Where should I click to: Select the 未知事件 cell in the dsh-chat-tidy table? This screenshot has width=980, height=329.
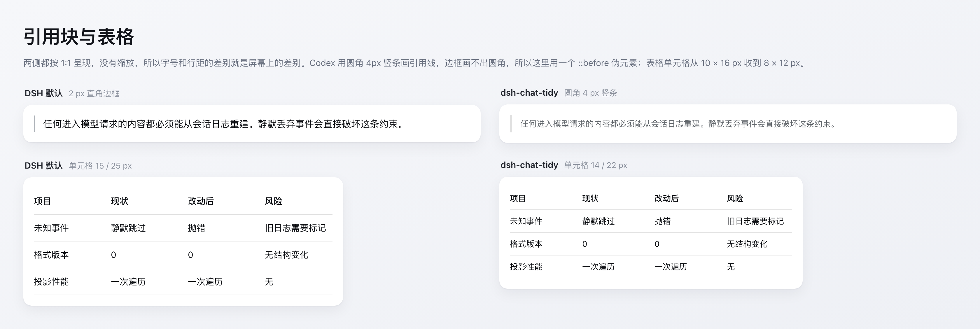526,221
